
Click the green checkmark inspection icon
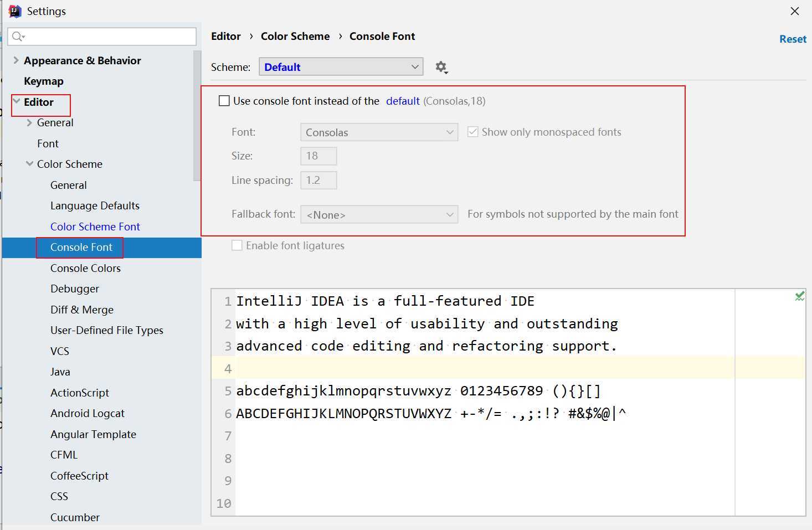point(799,296)
